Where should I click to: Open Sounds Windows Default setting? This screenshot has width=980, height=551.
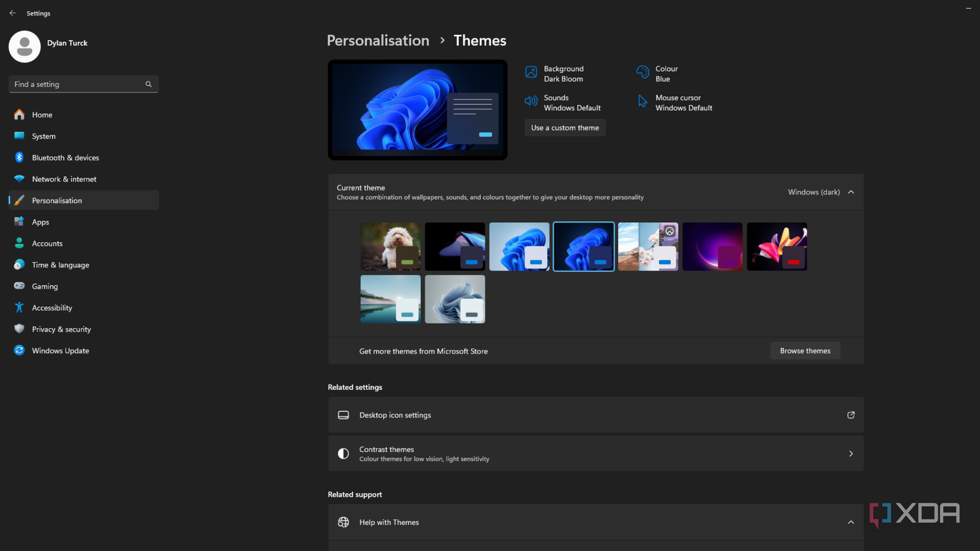click(x=563, y=102)
